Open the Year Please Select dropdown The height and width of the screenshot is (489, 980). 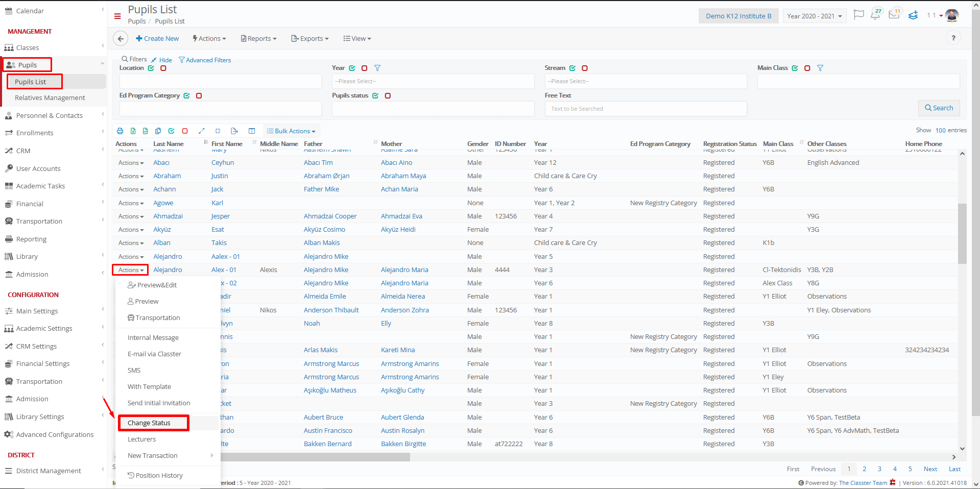433,81
